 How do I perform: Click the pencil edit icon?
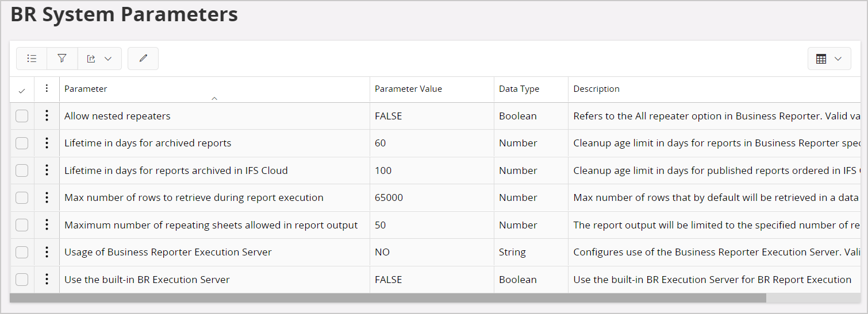pyautogui.click(x=143, y=59)
